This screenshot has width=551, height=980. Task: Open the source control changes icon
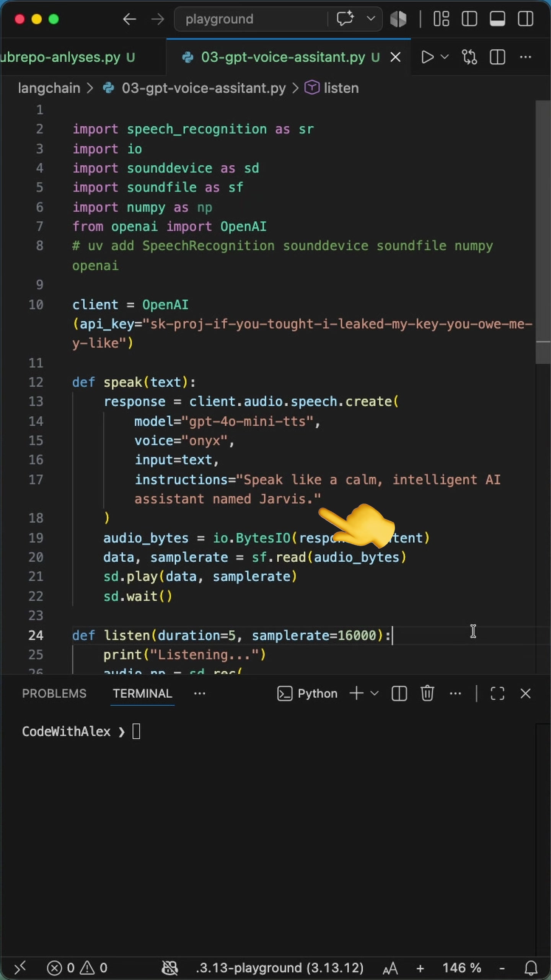click(469, 57)
